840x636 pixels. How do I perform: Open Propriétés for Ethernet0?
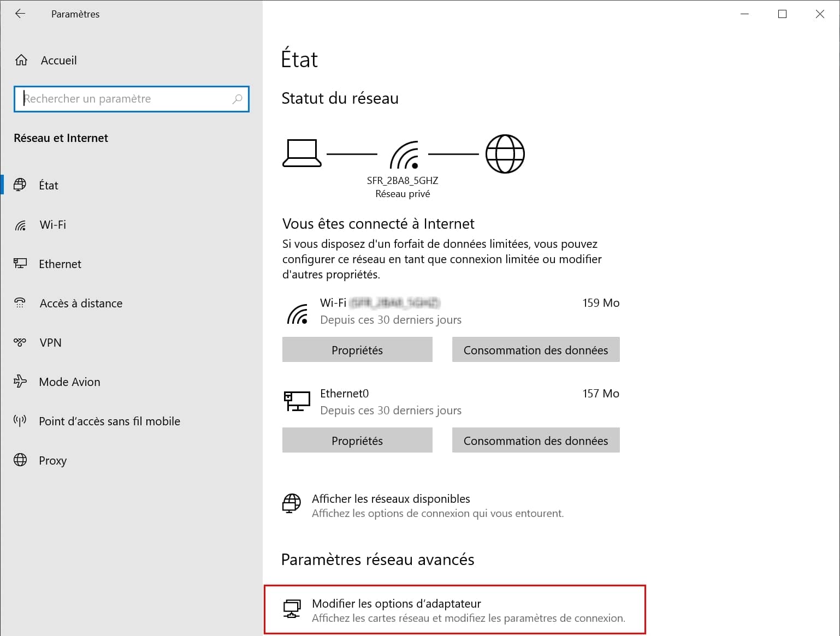tap(357, 441)
